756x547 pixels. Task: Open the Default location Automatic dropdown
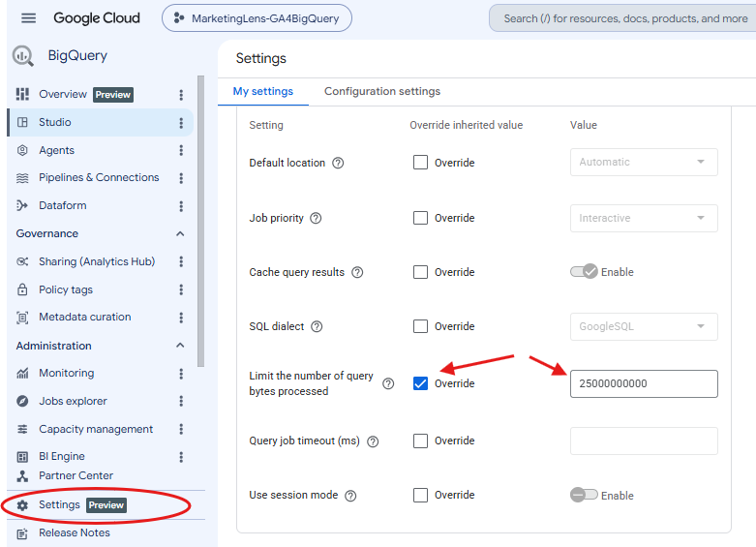(x=644, y=162)
